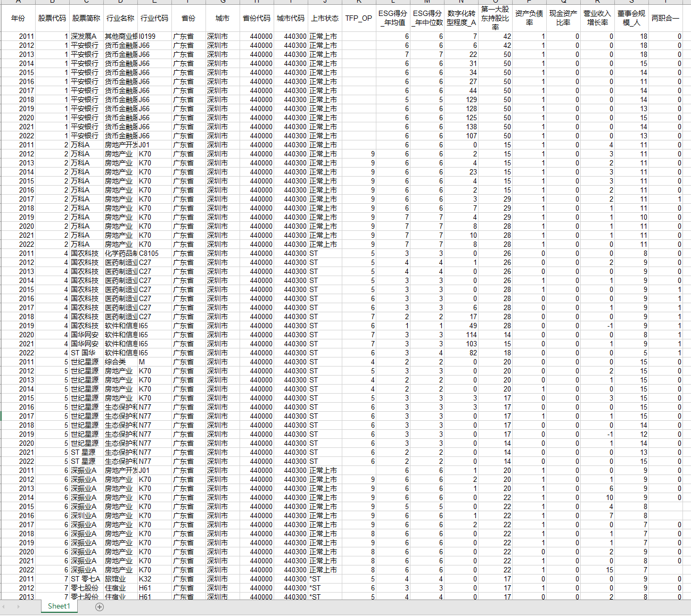The height and width of the screenshot is (616, 691).
Task: Select the 董事会规模_人 header cell
Action: 631,18
